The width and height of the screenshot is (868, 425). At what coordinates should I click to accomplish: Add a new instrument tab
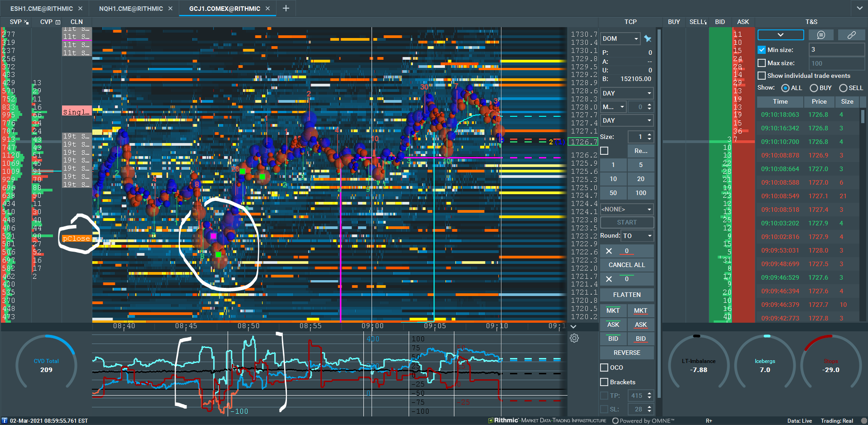[286, 8]
